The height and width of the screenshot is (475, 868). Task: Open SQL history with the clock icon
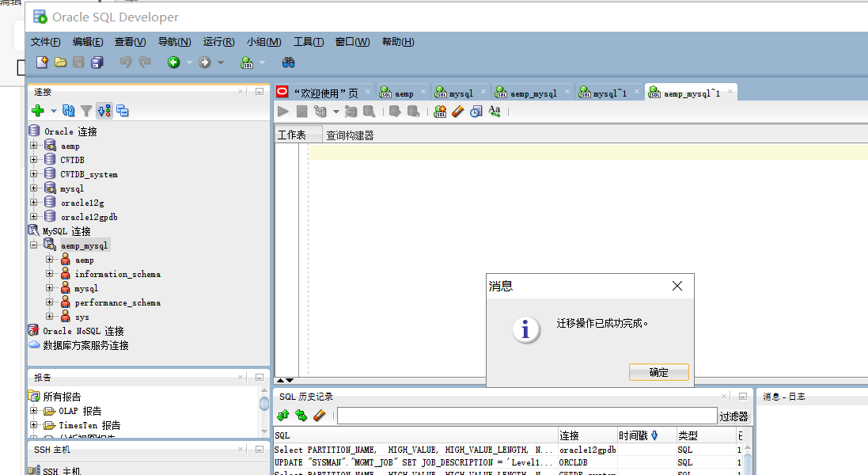click(476, 112)
